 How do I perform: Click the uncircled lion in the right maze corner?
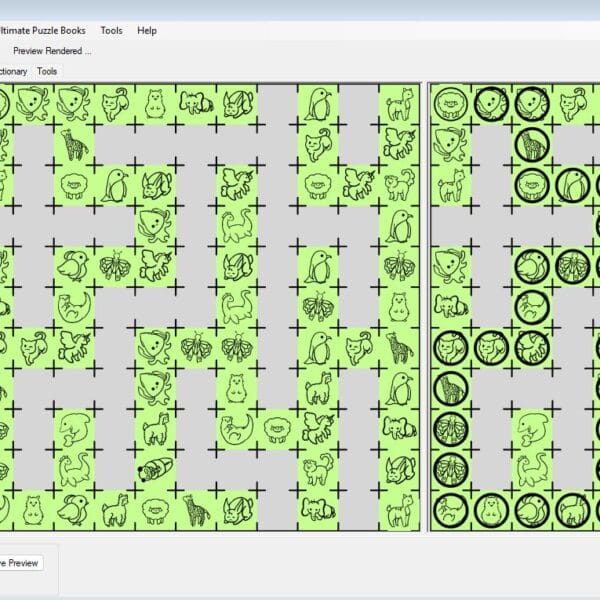click(x=449, y=102)
